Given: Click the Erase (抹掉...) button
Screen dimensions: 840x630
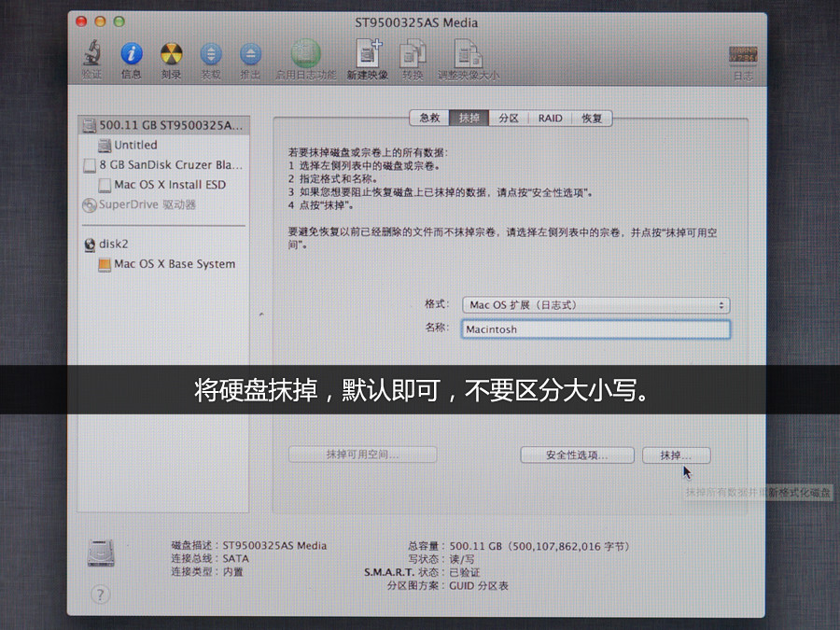Looking at the screenshot, I should pos(677,455).
